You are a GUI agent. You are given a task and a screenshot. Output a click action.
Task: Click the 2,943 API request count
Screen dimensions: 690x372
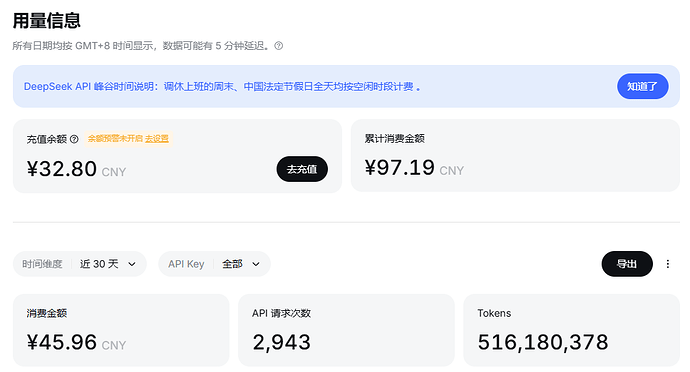tap(282, 343)
